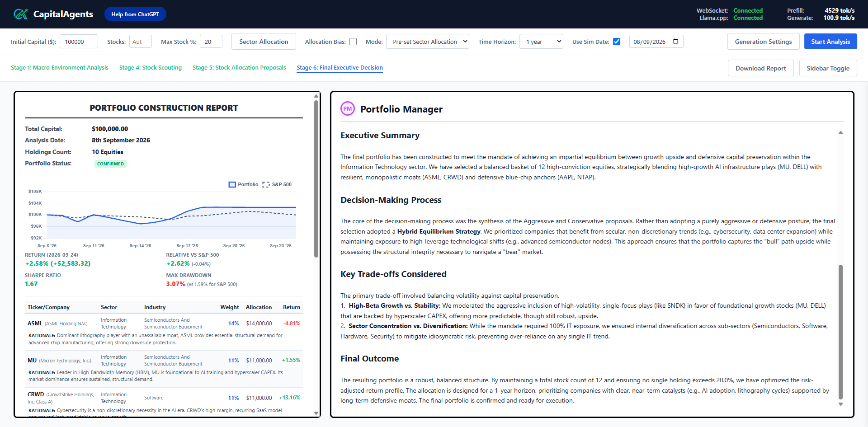Screen dimensions: 868x427
Task: Open the Time Horizon dropdown
Action: 541,42
